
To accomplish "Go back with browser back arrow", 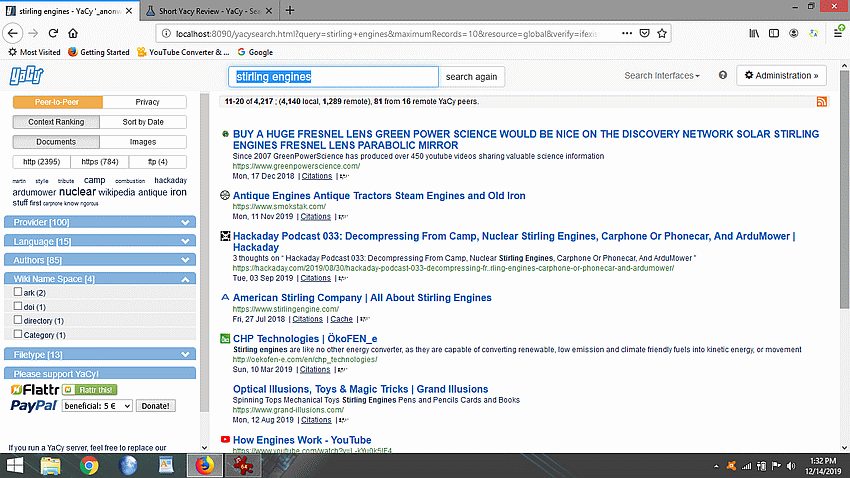I will [x=12, y=33].
